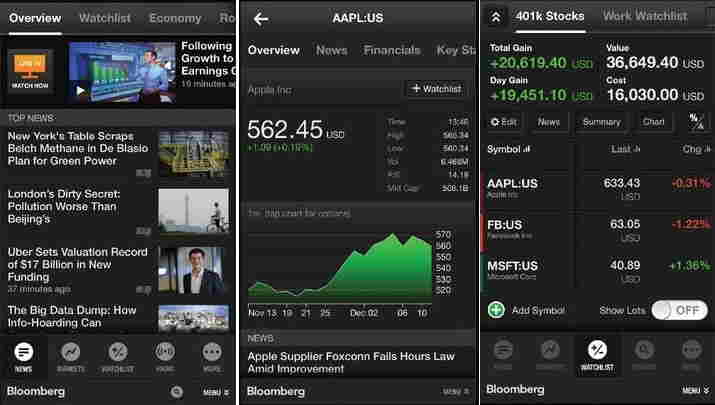Tap the Add Symbol label
The image size is (715, 405).
[538, 311]
